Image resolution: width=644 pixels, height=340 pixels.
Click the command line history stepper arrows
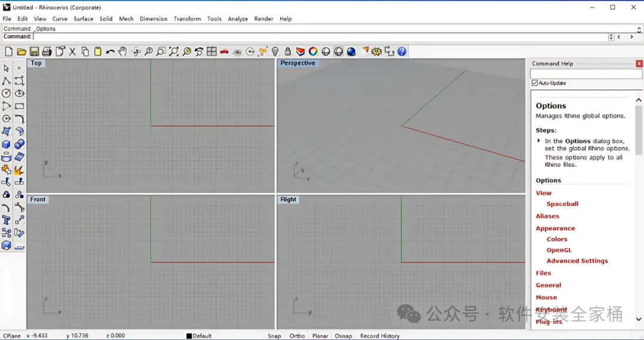[611, 37]
